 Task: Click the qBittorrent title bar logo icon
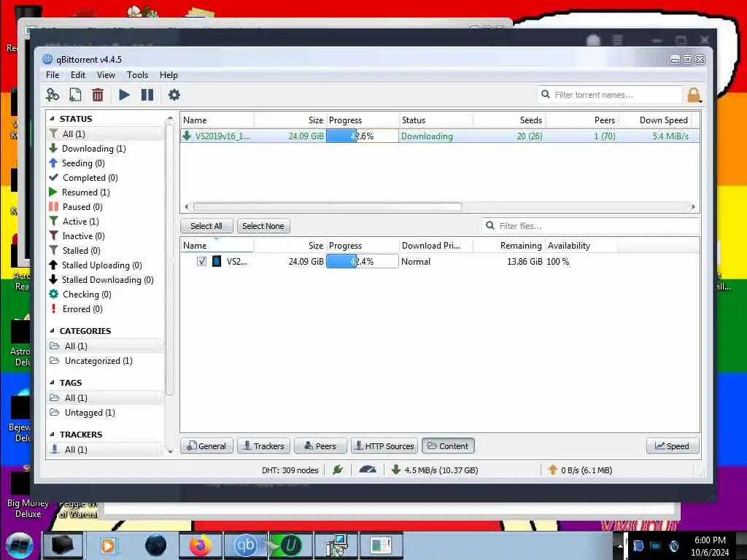coord(47,60)
